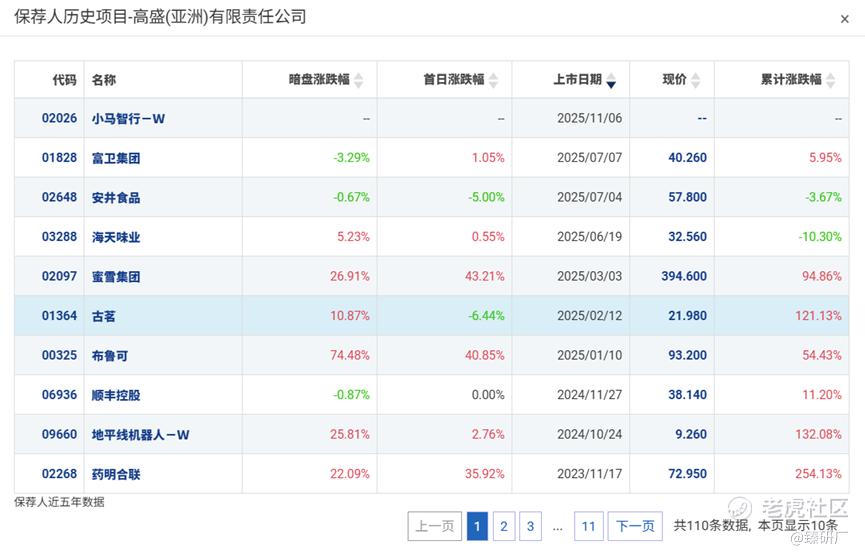This screenshot has width=865, height=558.
Task: Select current price 394.600
Action: coord(684,276)
